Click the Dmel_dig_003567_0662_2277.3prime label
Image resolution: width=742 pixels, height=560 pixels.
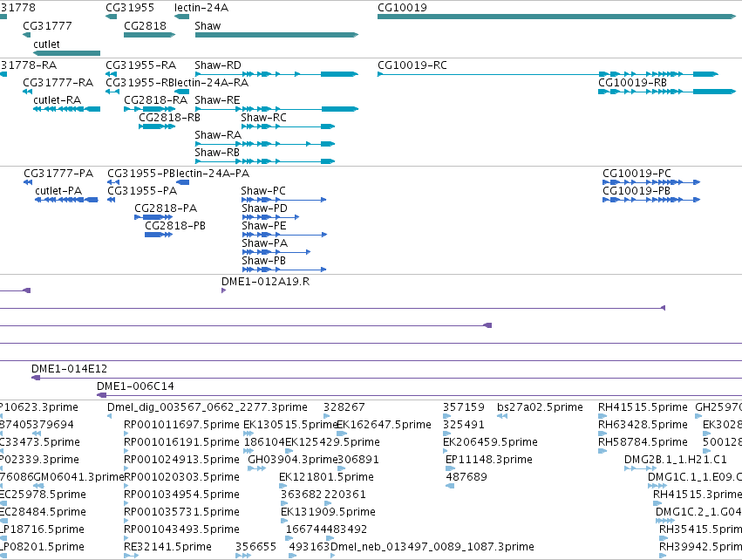pyautogui.click(x=208, y=407)
